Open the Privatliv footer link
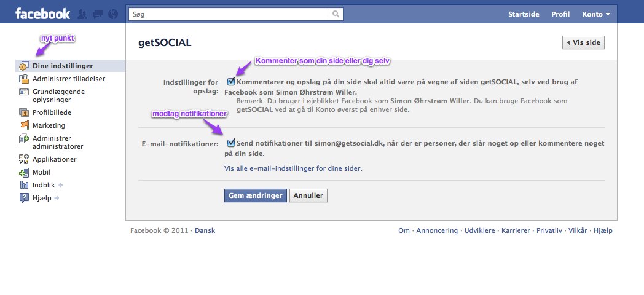This screenshot has width=644, height=295. (x=549, y=230)
